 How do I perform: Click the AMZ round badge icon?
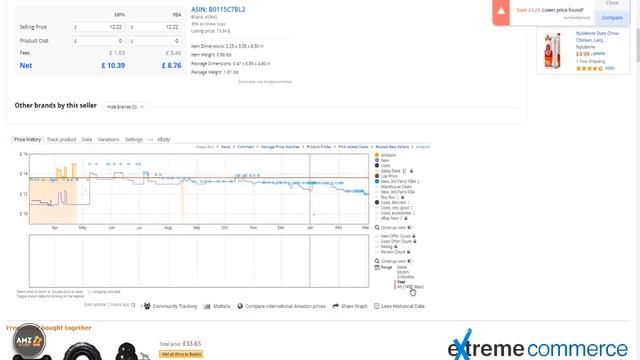[x=29, y=340]
